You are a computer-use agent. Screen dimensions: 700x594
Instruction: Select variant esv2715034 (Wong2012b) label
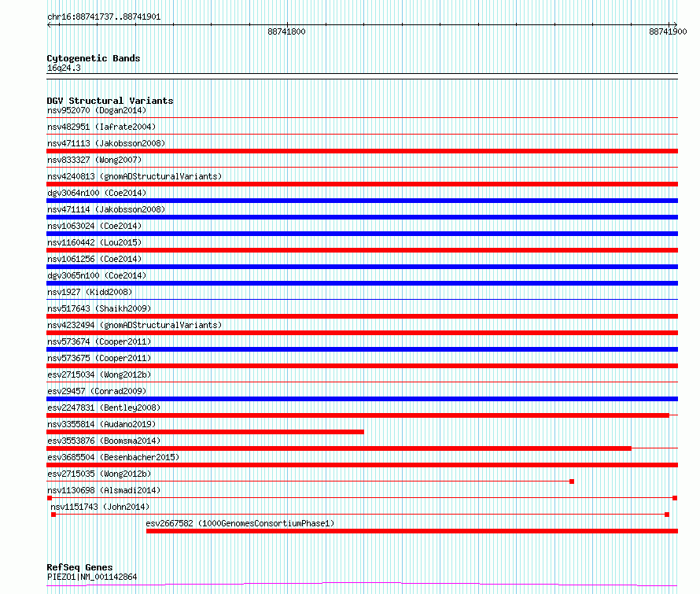(x=99, y=374)
